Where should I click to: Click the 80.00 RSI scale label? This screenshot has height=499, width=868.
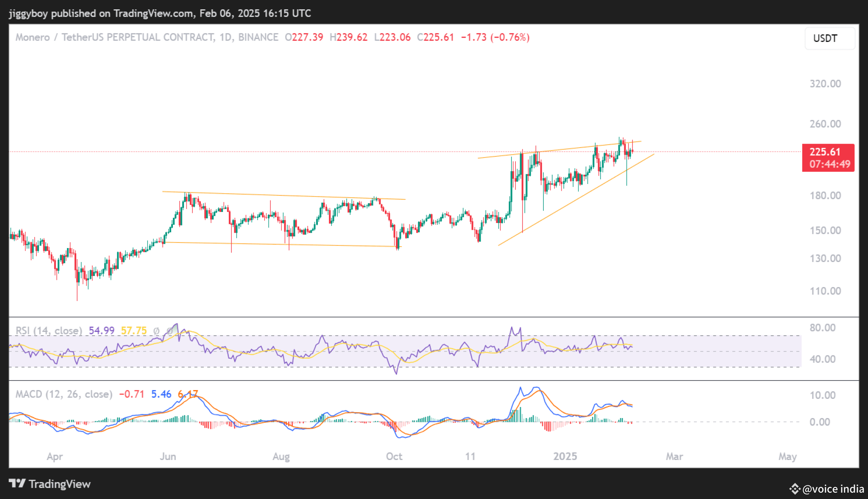(822, 328)
